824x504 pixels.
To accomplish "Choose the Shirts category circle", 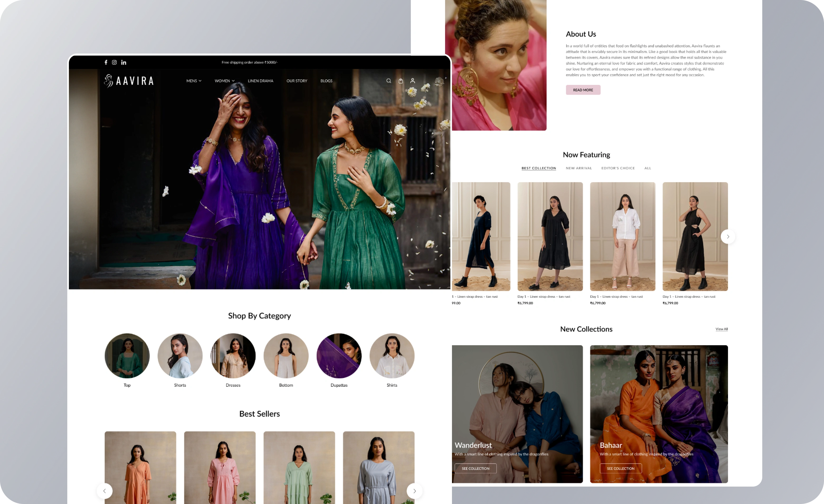I will 392,356.
